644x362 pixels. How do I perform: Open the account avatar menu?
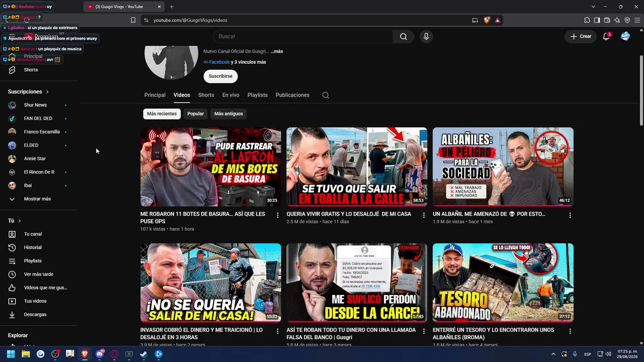(x=625, y=36)
